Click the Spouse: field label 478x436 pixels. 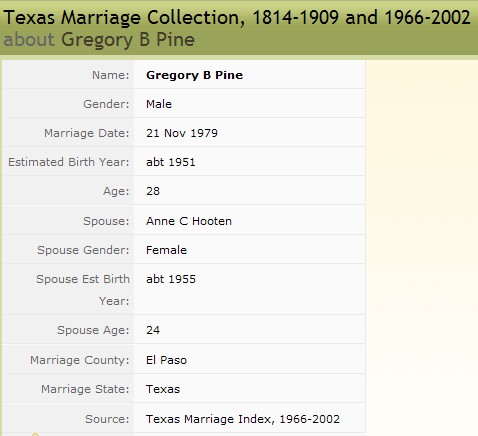106,221
